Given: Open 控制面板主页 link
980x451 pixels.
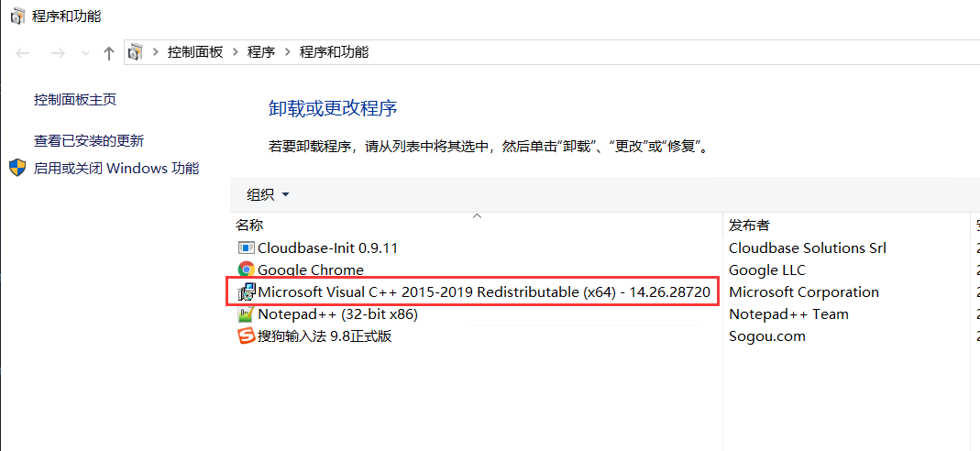Looking at the screenshot, I should coord(75,99).
